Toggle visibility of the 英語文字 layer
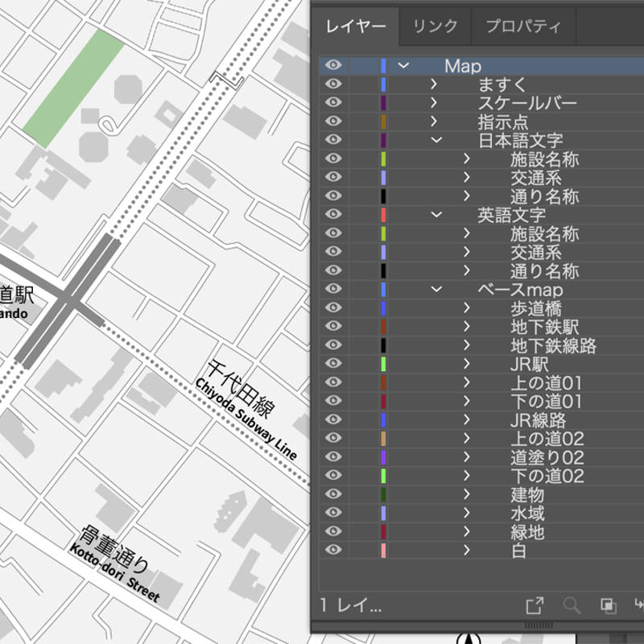644x644 pixels. (x=335, y=216)
